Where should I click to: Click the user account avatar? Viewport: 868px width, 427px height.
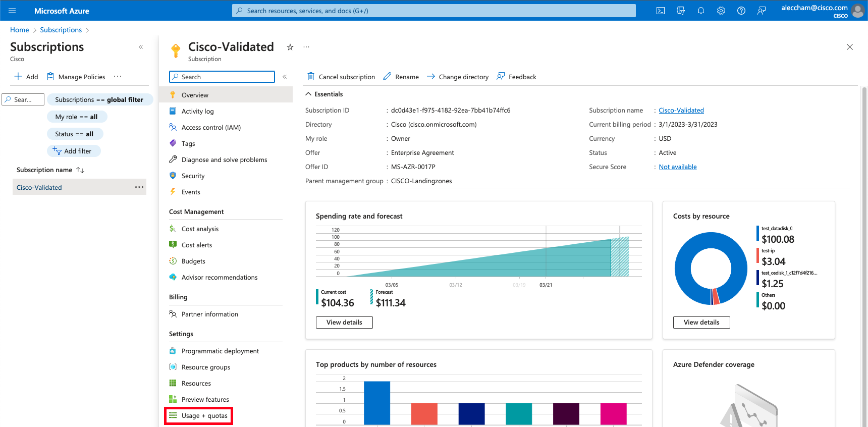[857, 11]
